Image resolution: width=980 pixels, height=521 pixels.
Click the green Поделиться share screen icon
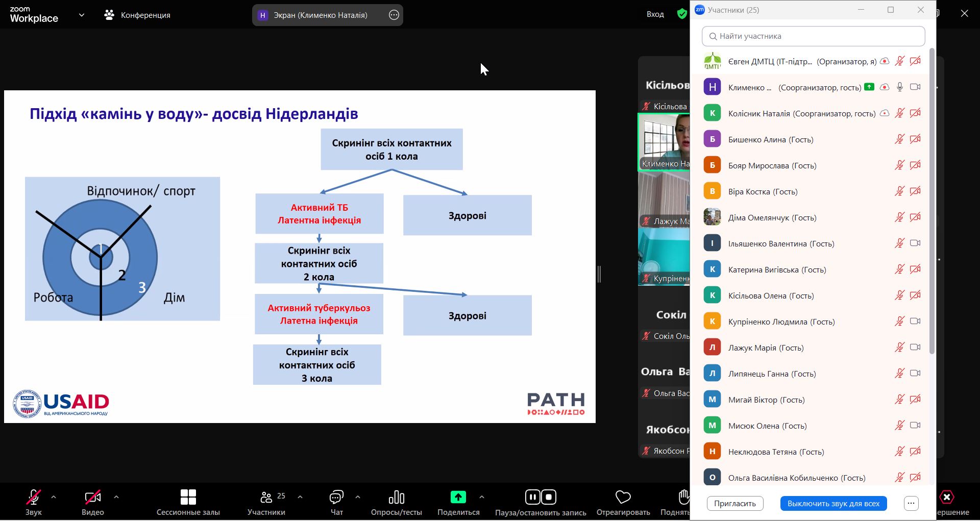[458, 497]
